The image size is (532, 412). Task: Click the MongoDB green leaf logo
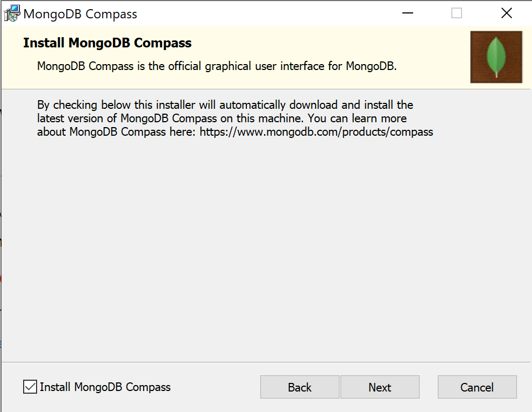click(x=496, y=57)
